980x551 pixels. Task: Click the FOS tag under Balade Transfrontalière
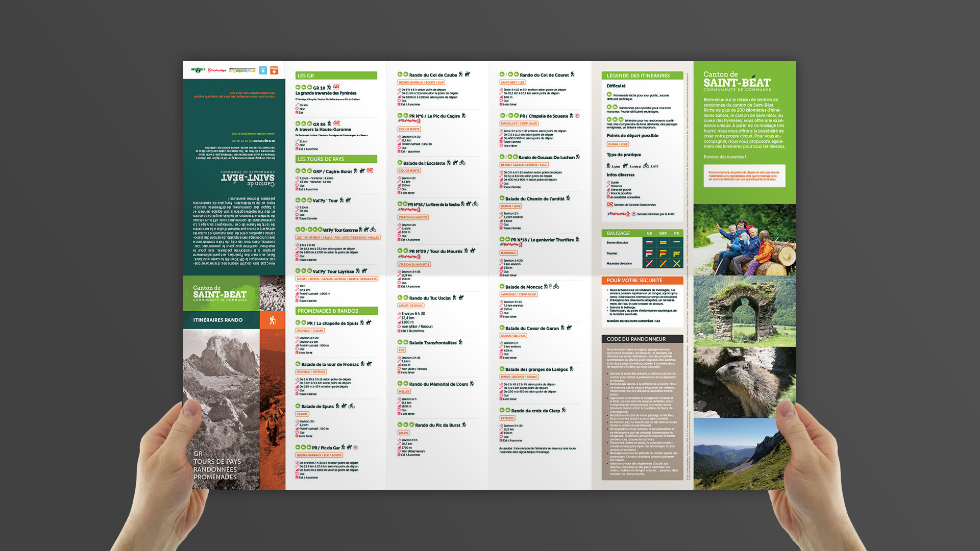(x=402, y=350)
